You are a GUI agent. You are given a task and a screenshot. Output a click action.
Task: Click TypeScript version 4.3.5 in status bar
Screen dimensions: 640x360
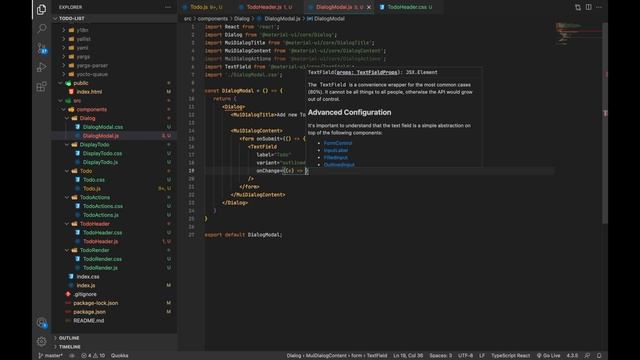click(x=572, y=356)
